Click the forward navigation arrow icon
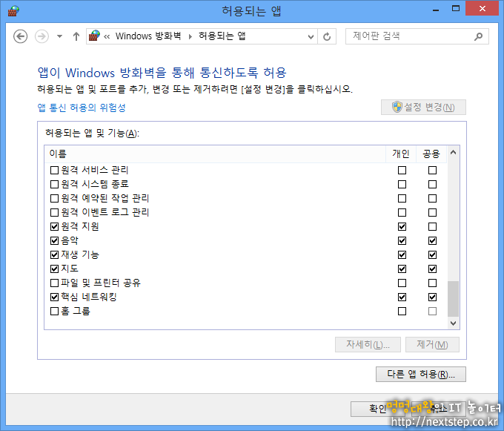 [x=42, y=36]
